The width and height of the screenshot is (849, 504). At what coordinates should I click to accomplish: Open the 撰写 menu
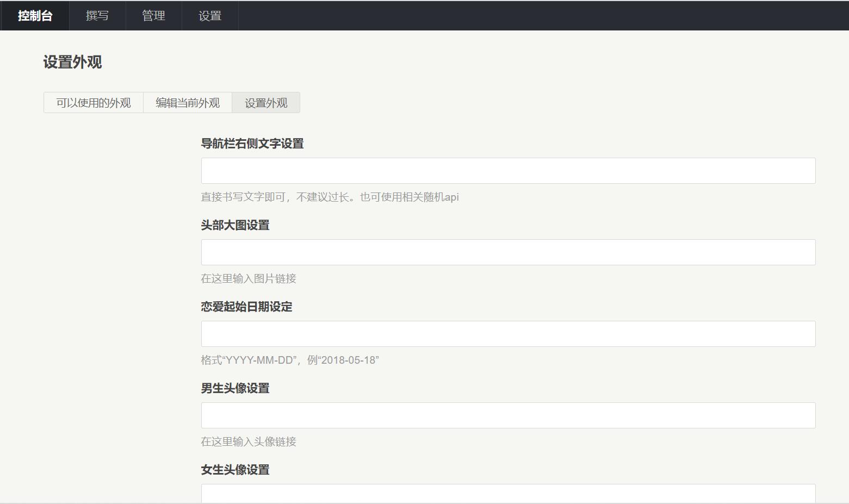[x=97, y=16]
